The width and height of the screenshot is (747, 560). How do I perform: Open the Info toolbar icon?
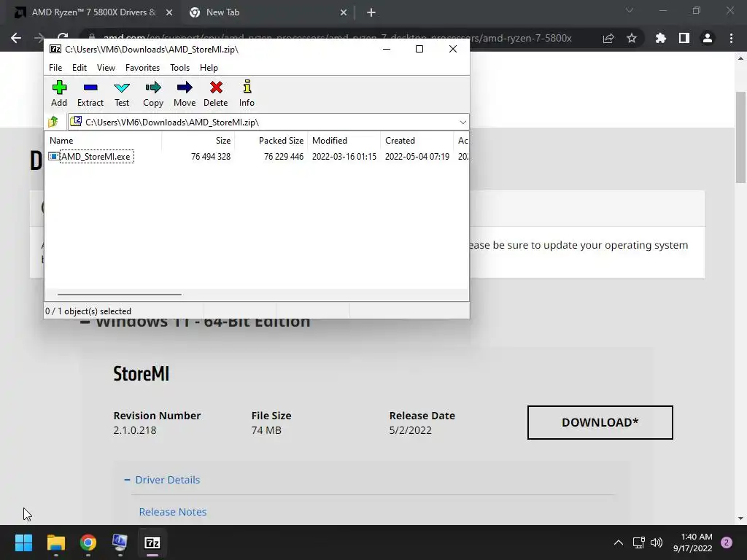pyautogui.click(x=247, y=93)
